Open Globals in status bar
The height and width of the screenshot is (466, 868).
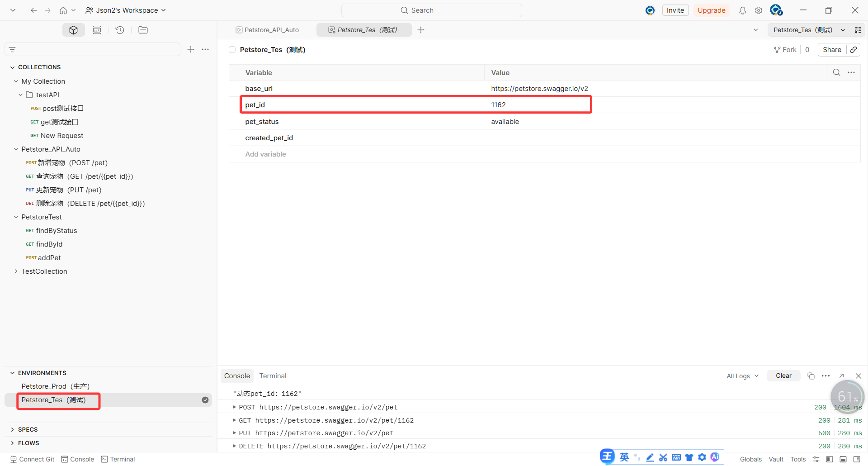tap(750, 459)
